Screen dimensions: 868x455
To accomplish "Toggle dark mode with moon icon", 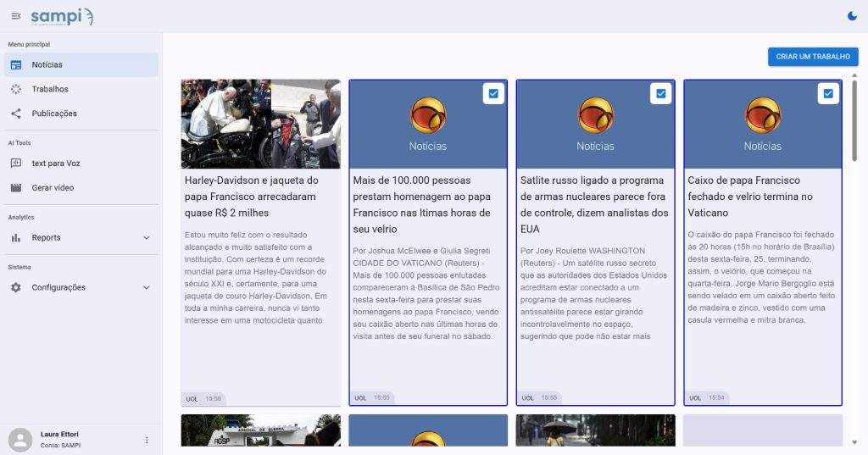I will click(x=852, y=15).
